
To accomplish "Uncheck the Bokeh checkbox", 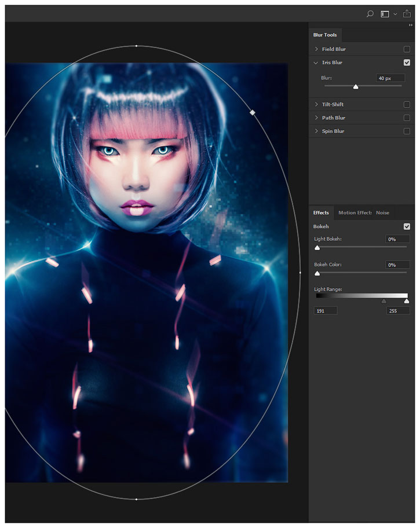I will (407, 226).
